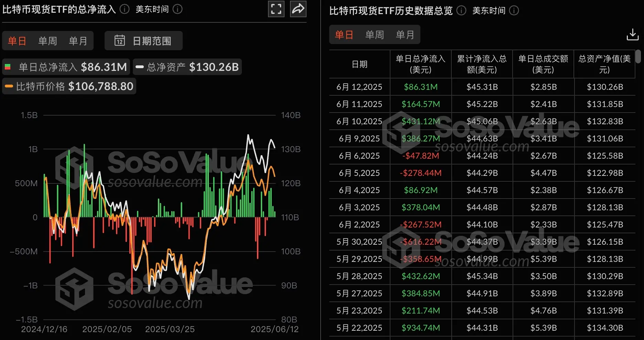This screenshot has width=644, height=340.
Task: Open the chart fullscreen view icon
Action: [x=276, y=9]
